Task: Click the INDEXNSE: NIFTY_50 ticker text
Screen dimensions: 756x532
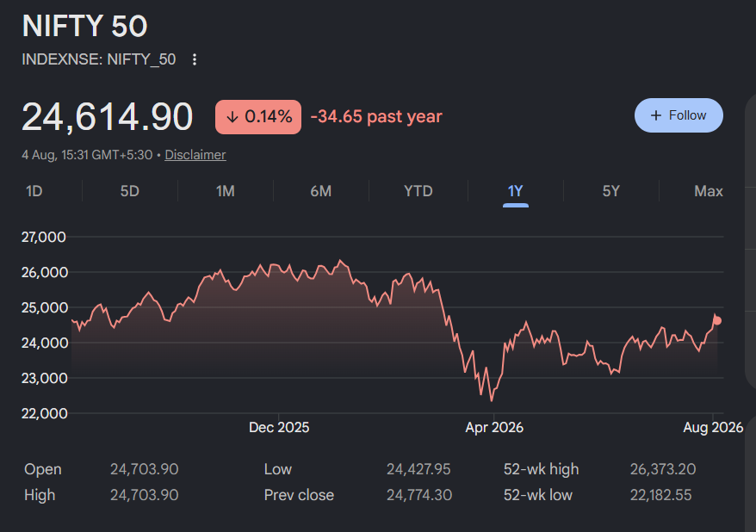Action: (99, 59)
